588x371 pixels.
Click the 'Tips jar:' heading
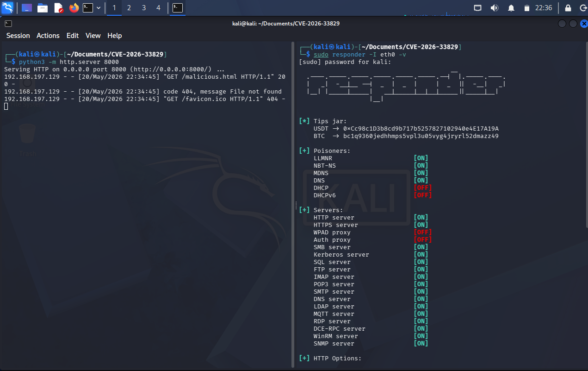[x=330, y=121]
